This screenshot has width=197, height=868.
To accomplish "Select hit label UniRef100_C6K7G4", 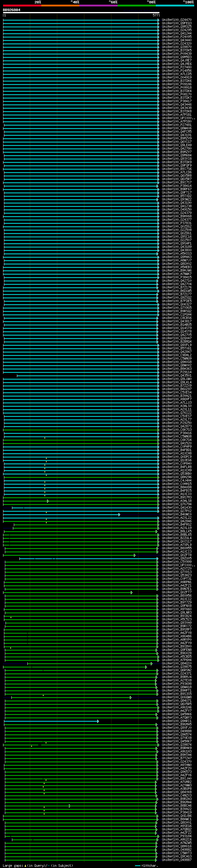I will click(176, 440).
